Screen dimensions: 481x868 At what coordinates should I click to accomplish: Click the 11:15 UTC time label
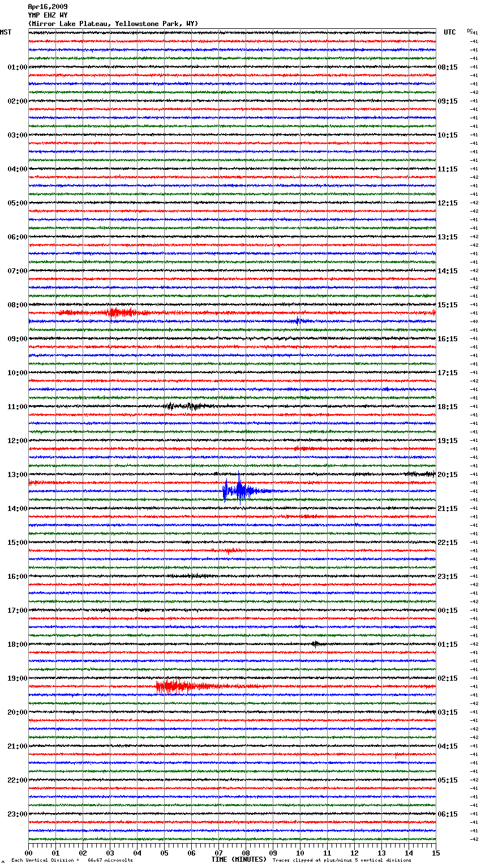[x=448, y=169]
